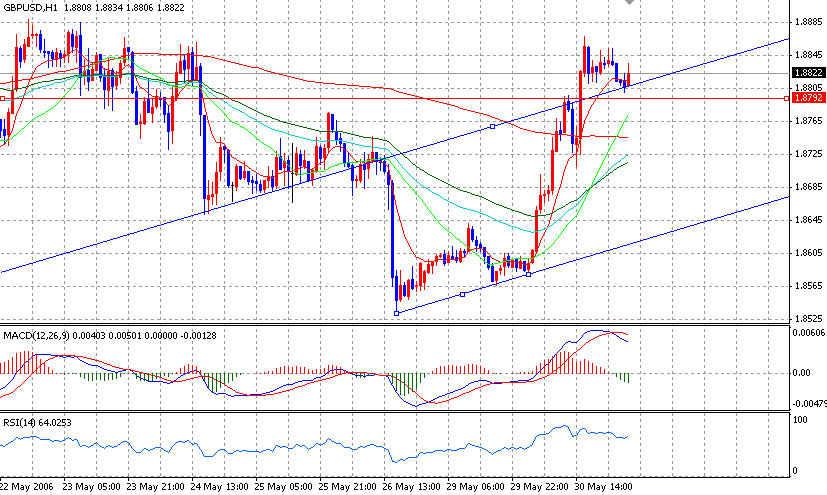
Task: Click the 1.8605 price scale label
Action: [x=809, y=253]
